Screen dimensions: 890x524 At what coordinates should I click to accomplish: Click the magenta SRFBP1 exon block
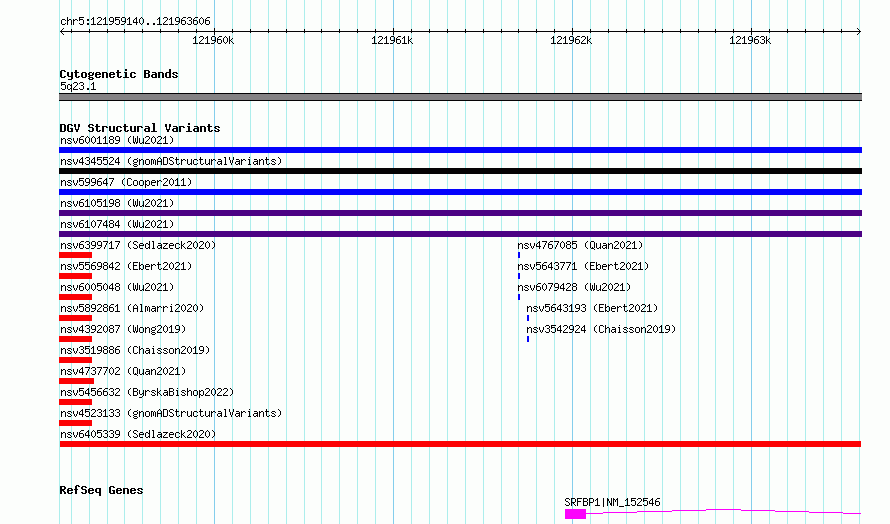[576, 514]
